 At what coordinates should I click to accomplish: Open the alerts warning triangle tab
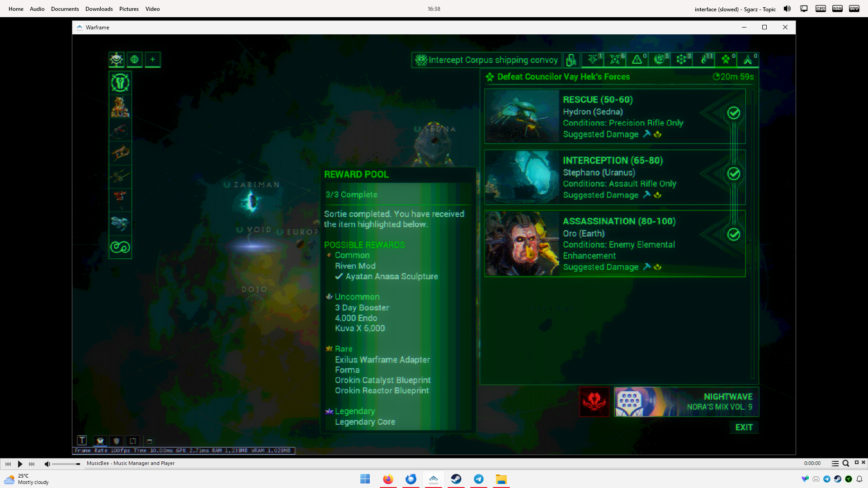coord(637,59)
